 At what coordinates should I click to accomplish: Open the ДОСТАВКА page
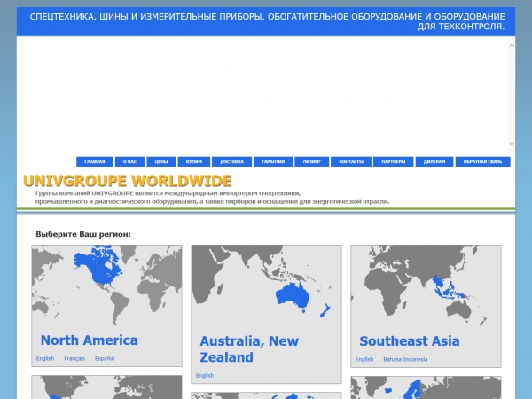pos(231,162)
